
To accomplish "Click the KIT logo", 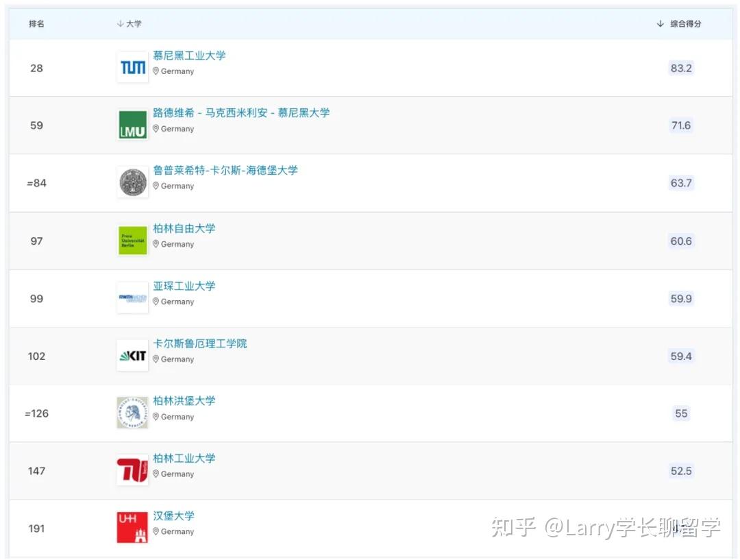I will click(x=133, y=356).
